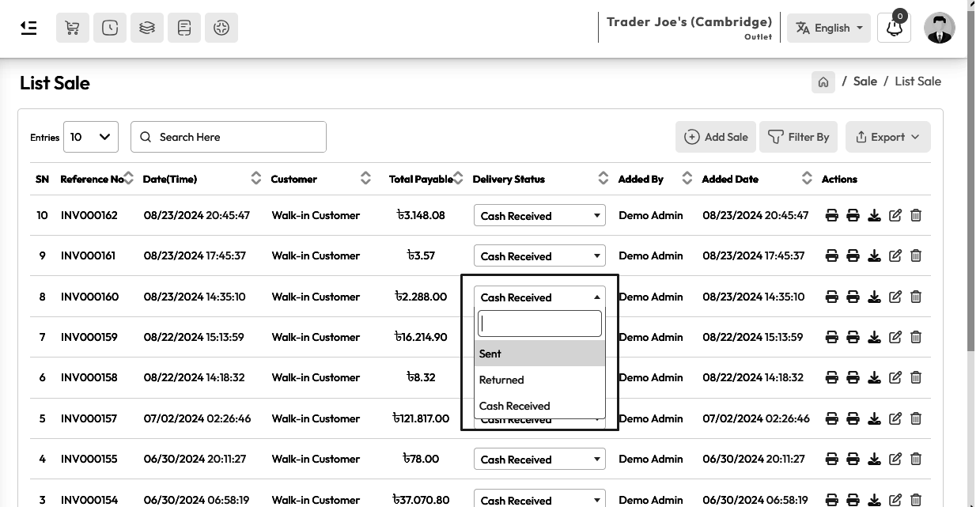The width and height of the screenshot is (980, 507).
Task: Expand the Export dropdown
Action: click(887, 137)
